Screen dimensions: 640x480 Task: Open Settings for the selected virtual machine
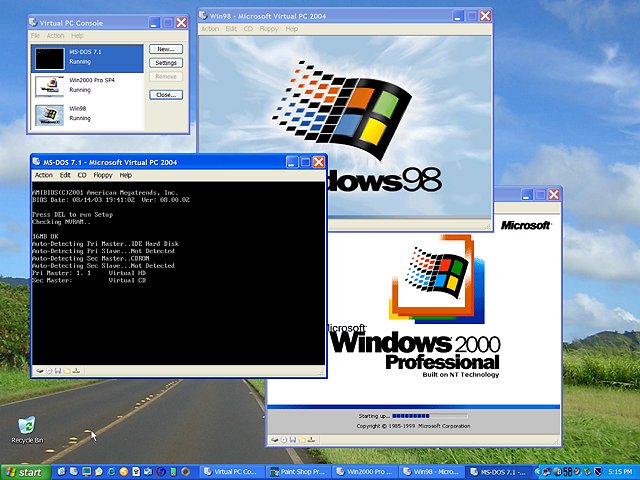click(x=165, y=63)
